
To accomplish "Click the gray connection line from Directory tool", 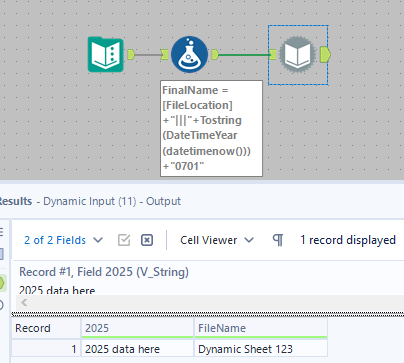I will (x=147, y=55).
